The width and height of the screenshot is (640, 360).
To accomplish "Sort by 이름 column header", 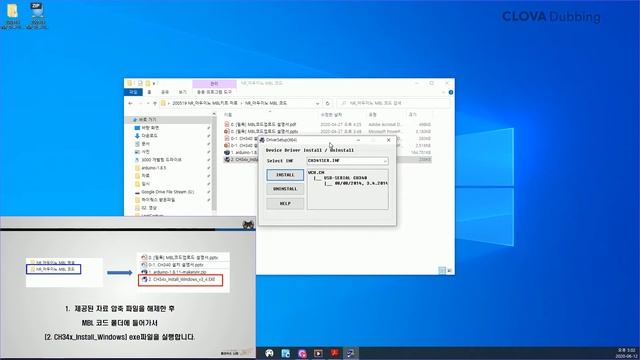I will pyautogui.click(x=229, y=115).
